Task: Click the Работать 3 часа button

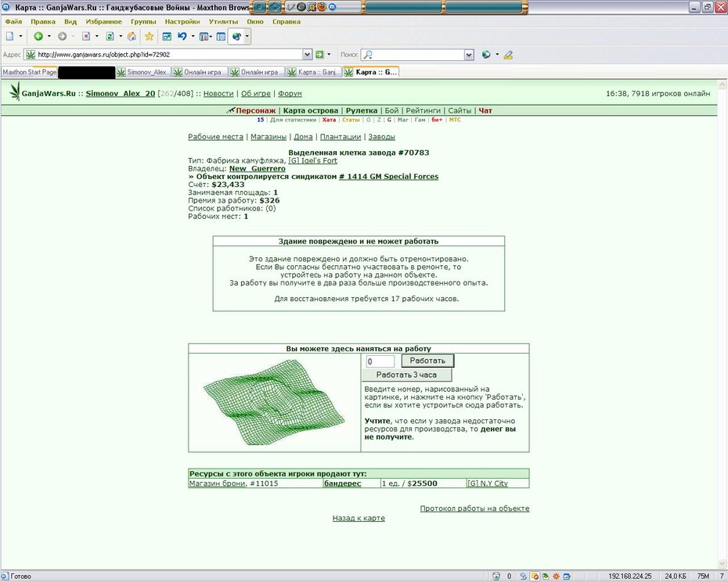Action: 407,375
